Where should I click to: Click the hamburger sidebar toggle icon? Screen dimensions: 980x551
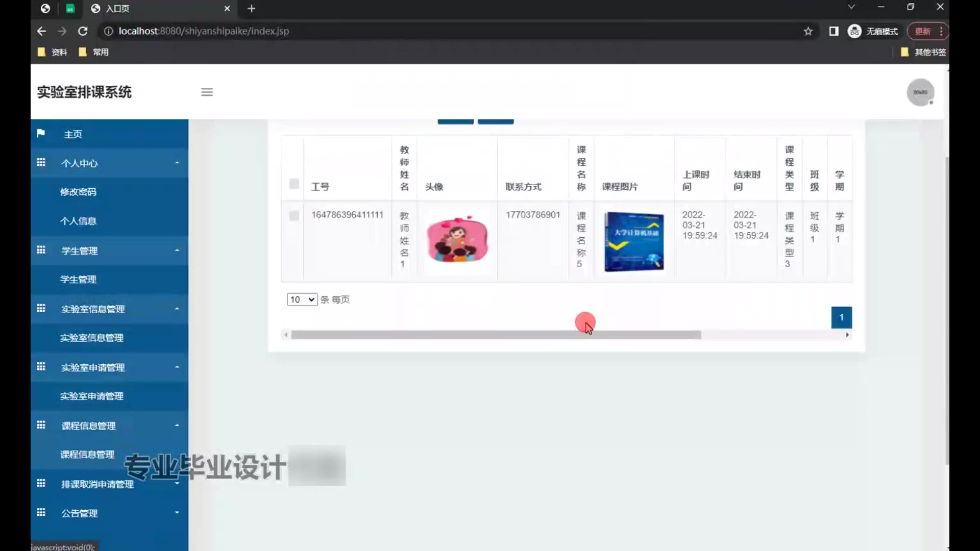click(207, 92)
